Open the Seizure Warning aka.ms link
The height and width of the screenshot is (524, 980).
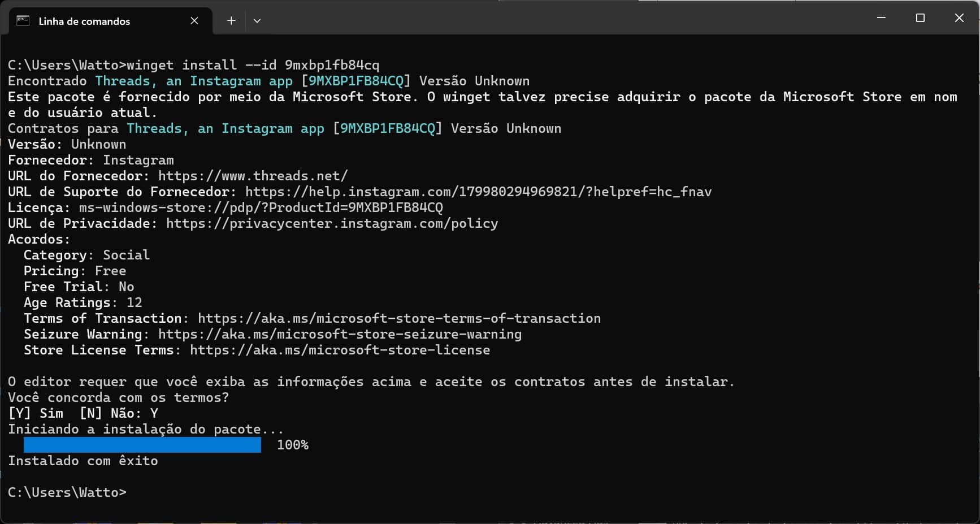[x=340, y=334]
